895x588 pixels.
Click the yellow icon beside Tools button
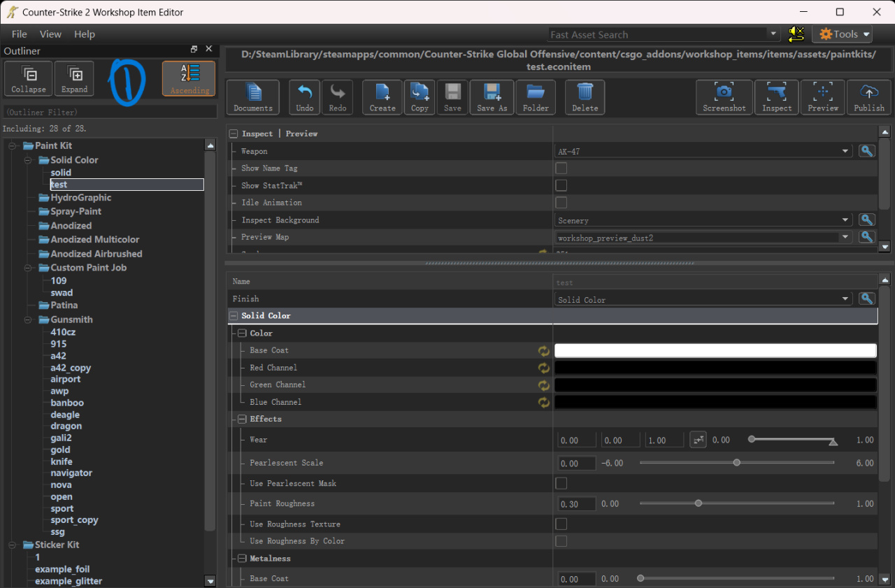796,34
